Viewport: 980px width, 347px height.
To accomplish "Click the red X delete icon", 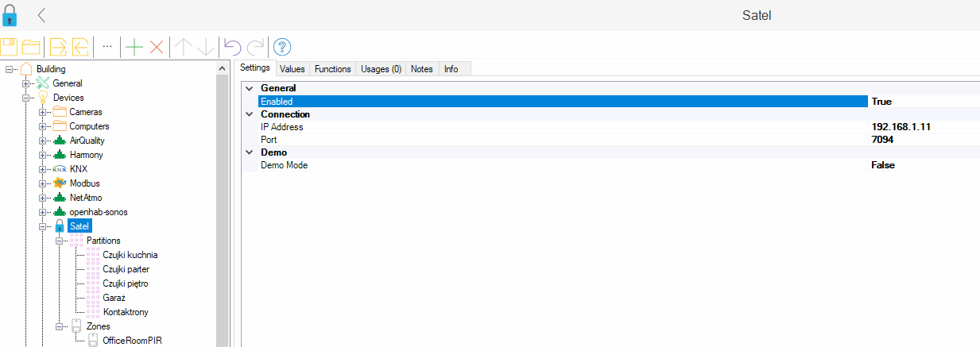I will tap(157, 47).
